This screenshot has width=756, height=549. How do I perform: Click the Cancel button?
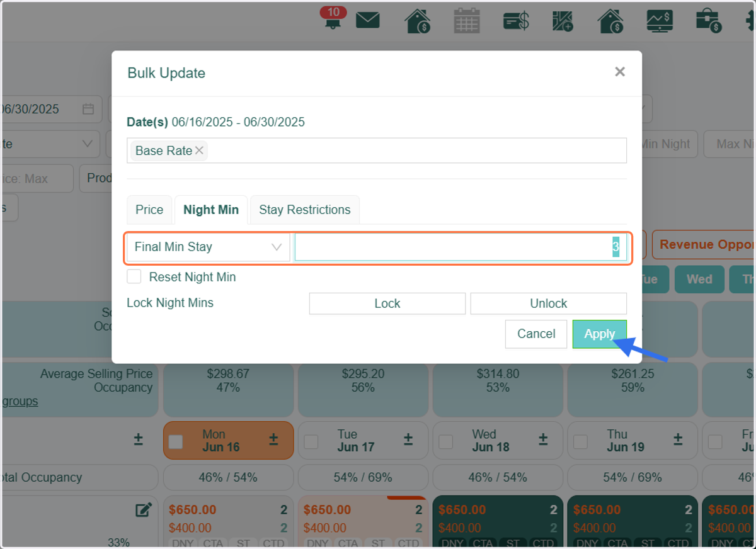[x=536, y=334]
